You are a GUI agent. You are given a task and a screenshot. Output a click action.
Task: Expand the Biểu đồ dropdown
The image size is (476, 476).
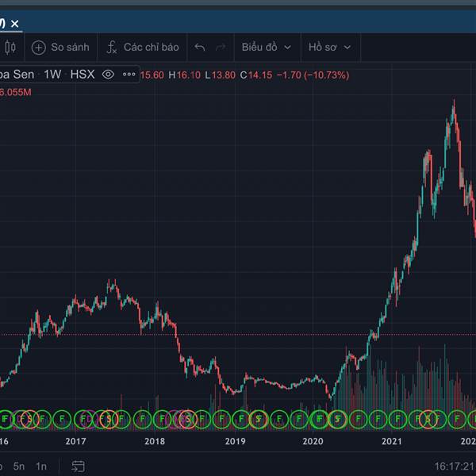(267, 48)
